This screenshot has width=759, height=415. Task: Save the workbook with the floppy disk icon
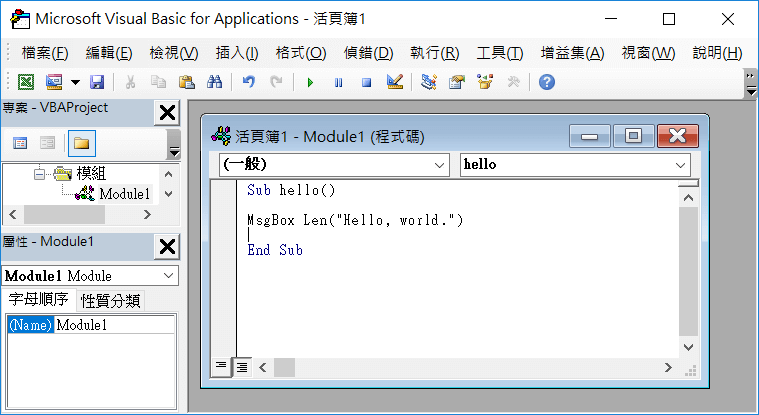[97, 82]
